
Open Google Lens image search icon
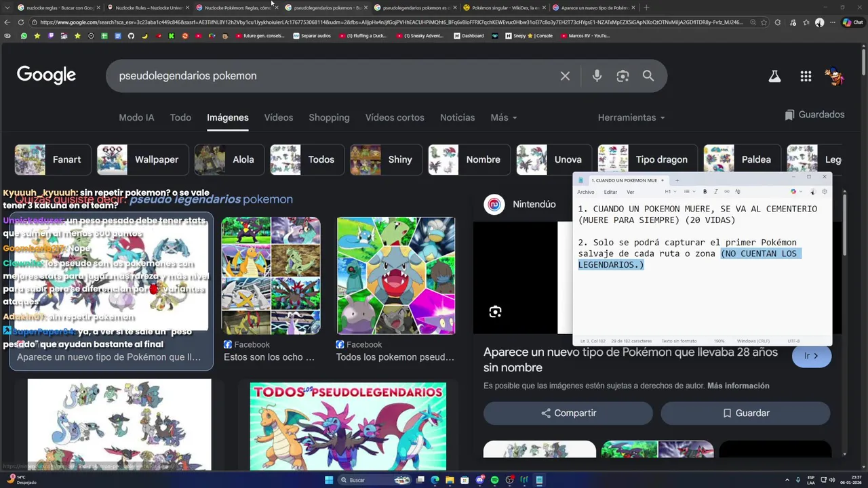point(623,76)
